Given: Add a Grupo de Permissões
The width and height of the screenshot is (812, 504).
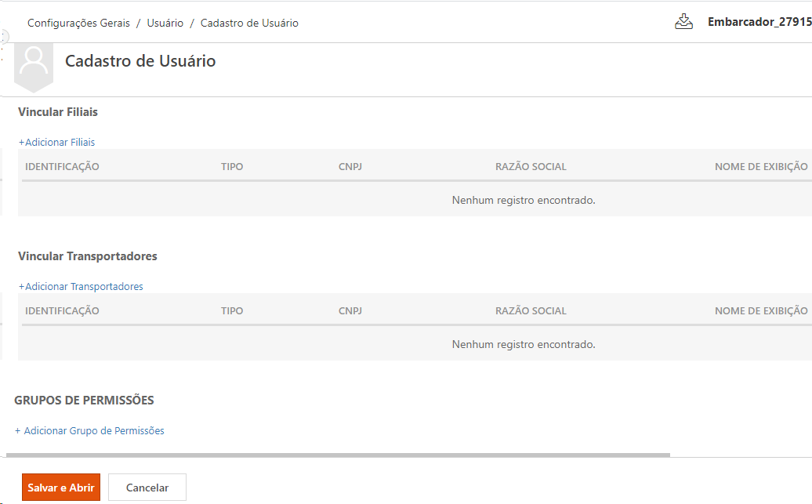Looking at the screenshot, I should (x=89, y=430).
